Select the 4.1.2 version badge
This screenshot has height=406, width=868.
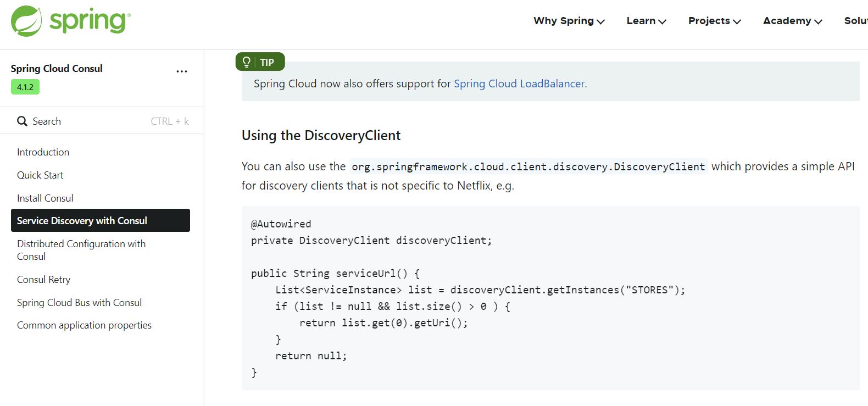(x=25, y=87)
